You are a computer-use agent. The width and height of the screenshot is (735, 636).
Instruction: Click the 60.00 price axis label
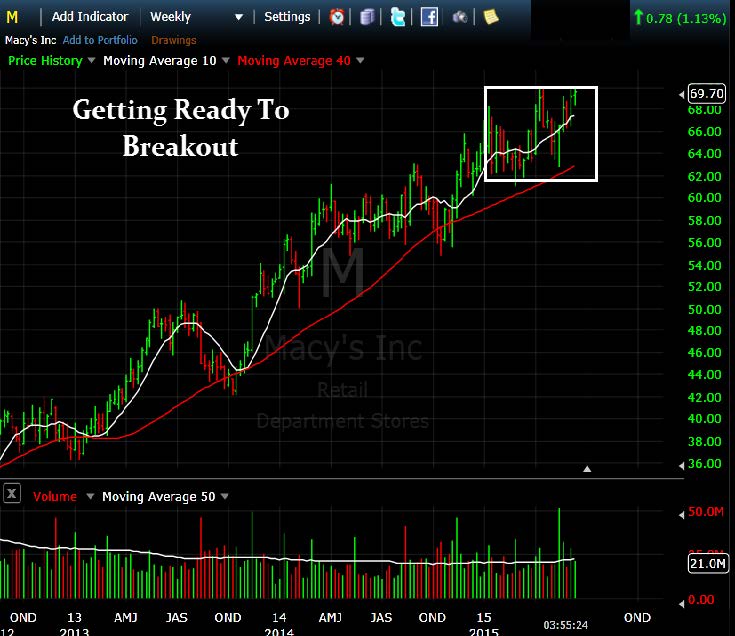coord(705,197)
